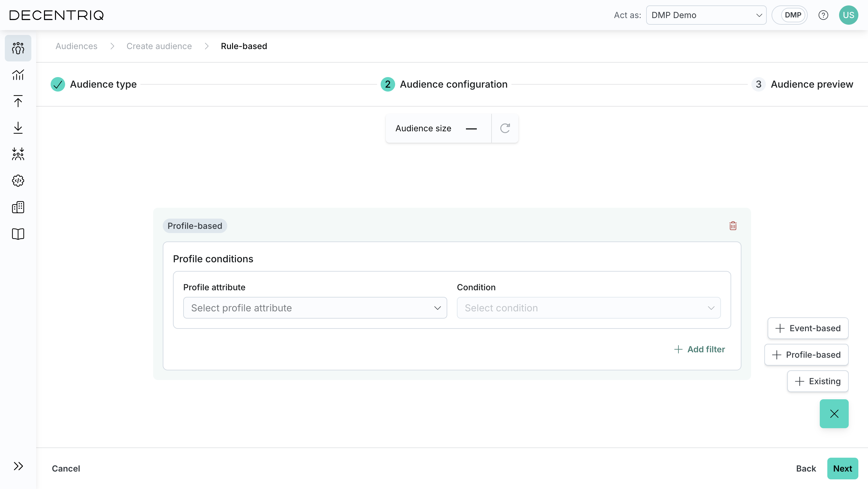Add an Existing audience rule
The image size is (868, 489).
pyautogui.click(x=818, y=381)
